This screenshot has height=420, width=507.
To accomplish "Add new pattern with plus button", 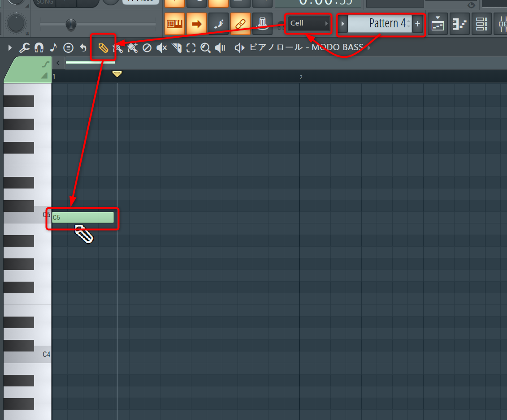I will pyautogui.click(x=417, y=24).
